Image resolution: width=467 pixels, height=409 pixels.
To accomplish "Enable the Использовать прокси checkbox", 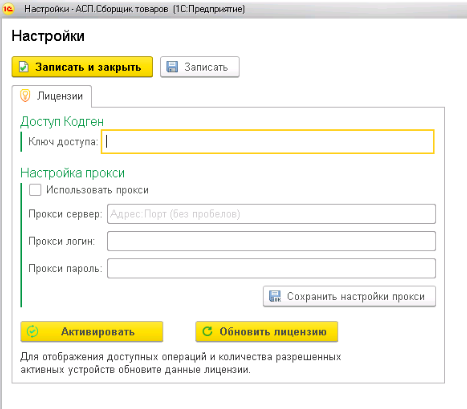I will (x=35, y=190).
